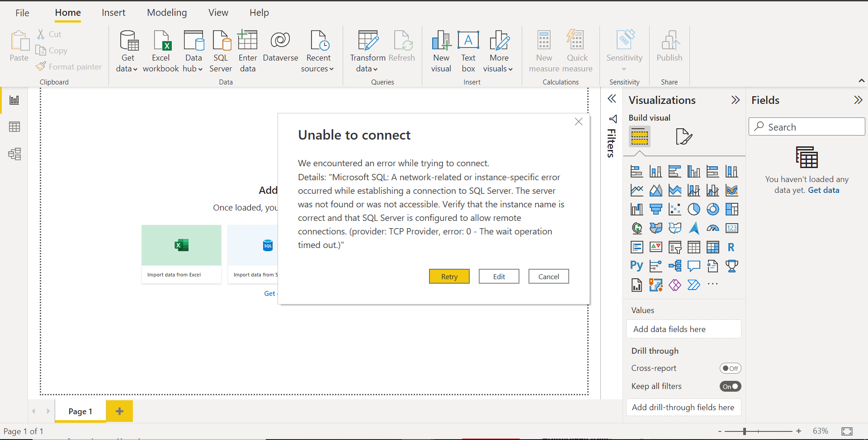Pick the Donut chart visual
The image size is (868, 440).
coord(712,209)
